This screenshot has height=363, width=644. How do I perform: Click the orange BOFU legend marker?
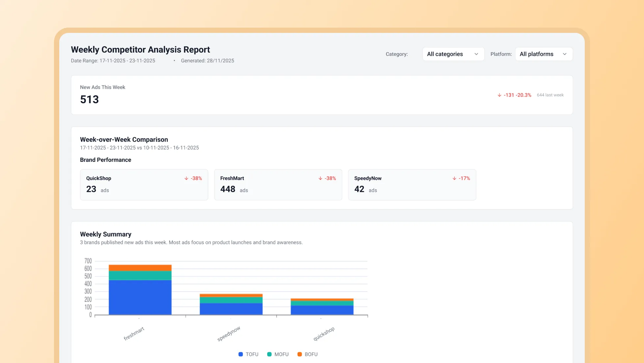coord(300,354)
